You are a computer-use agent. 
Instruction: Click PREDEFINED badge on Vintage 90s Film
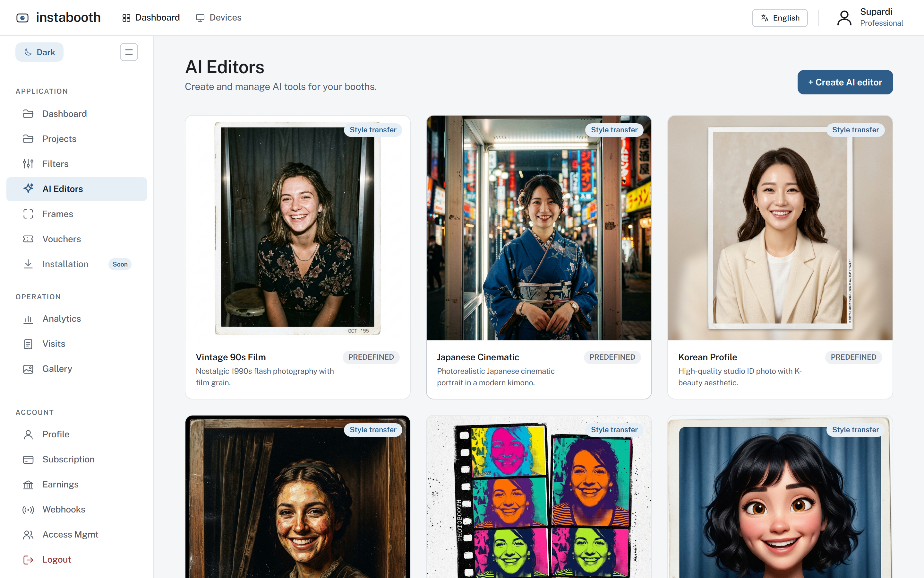[x=371, y=357]
